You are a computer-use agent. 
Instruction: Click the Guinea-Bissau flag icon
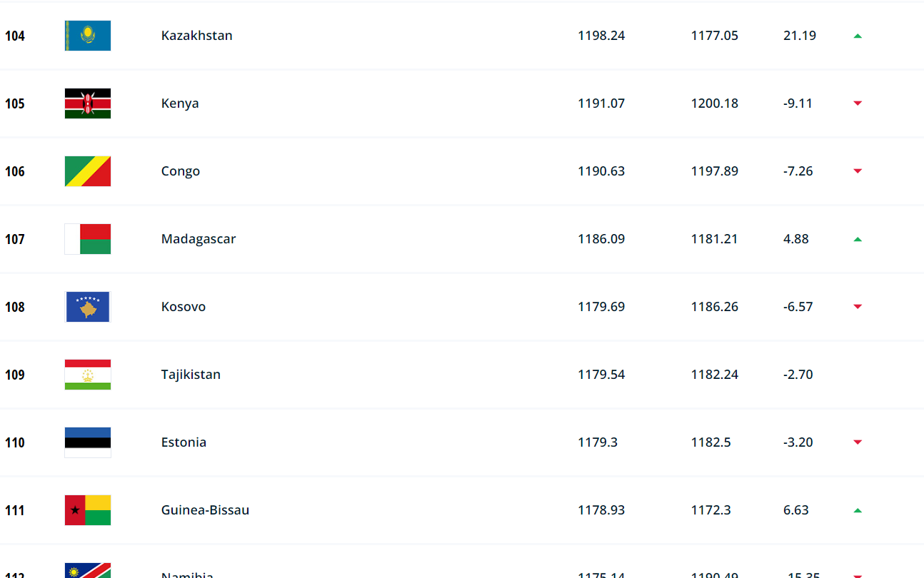[88, 510]
